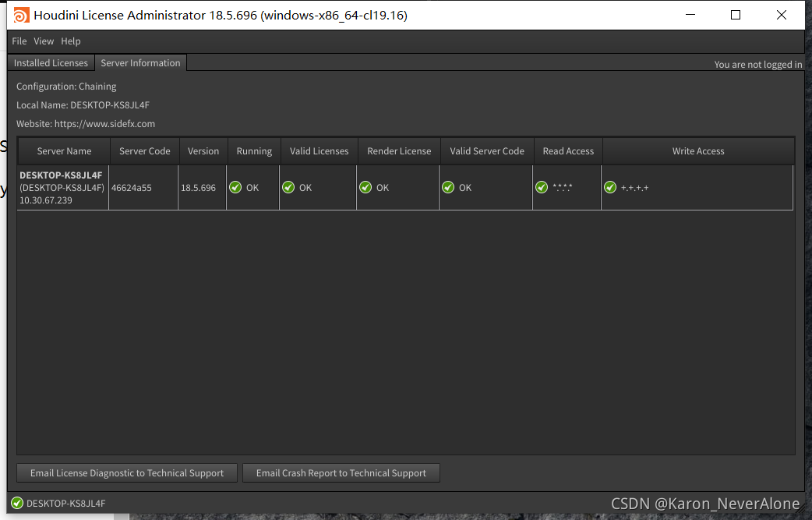Screen dimensions: 812x520
Task: Open the Help menu
Action: click(x=70, y=41)
